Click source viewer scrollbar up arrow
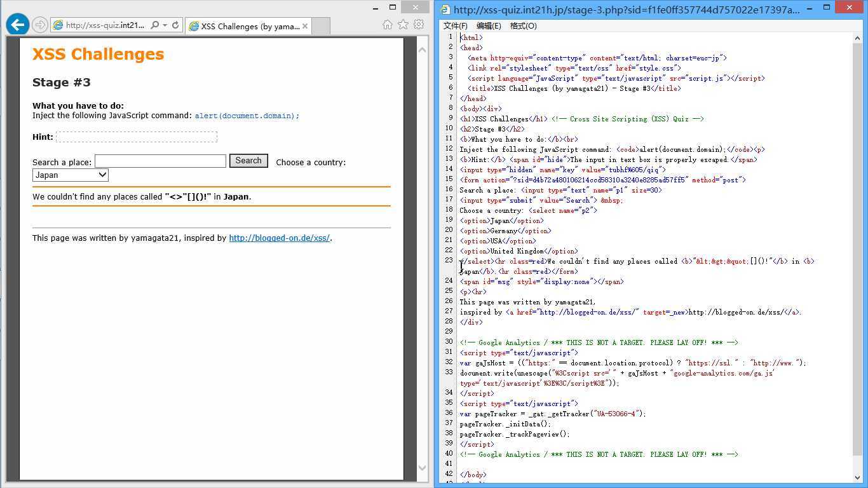 [857, 39]
